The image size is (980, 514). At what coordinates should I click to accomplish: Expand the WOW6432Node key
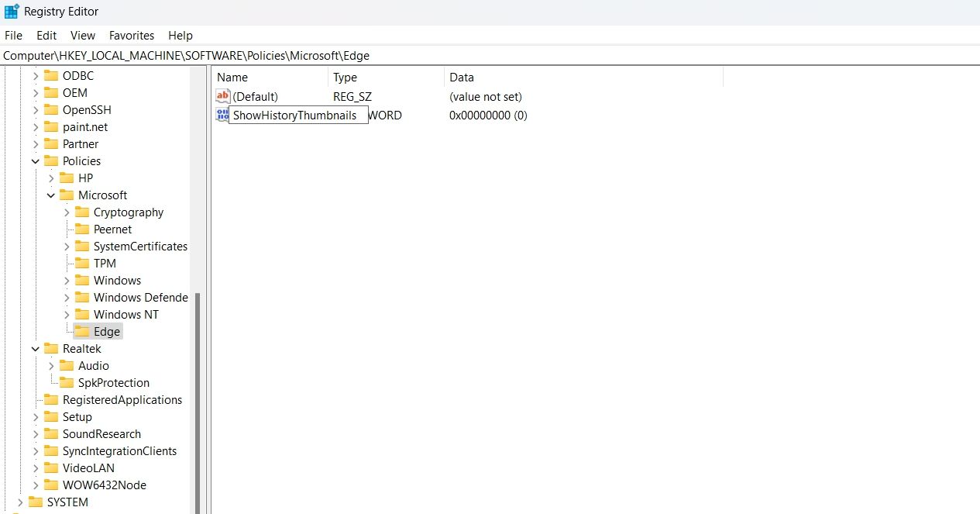coord(36,485)
